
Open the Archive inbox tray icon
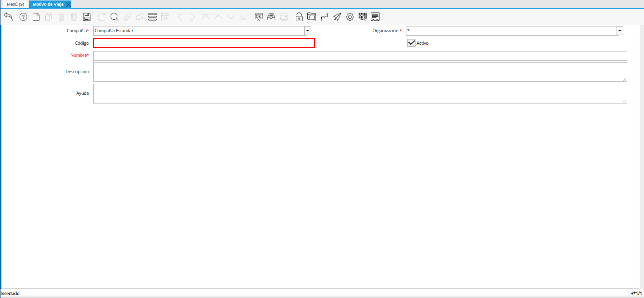271,17
